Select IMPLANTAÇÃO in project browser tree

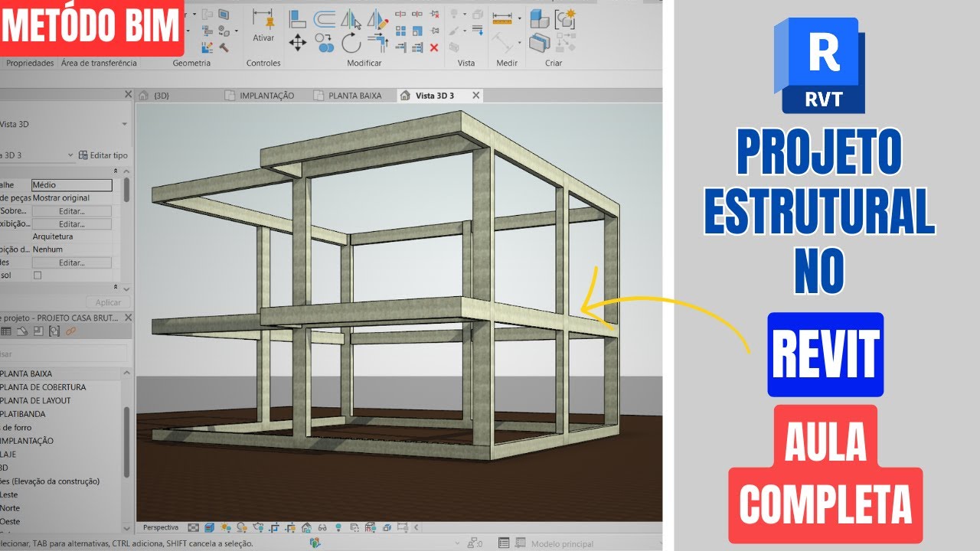(27, 441)
